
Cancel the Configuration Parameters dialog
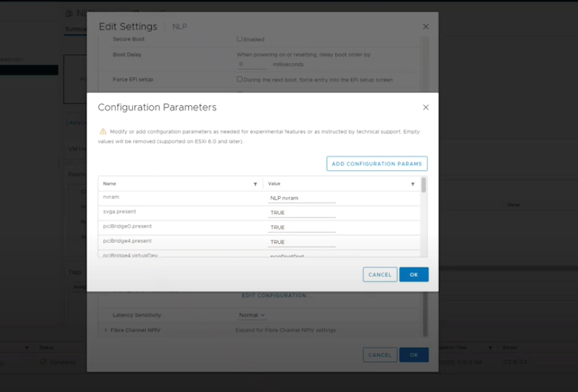pyautogui.click(x=379, y=275)
